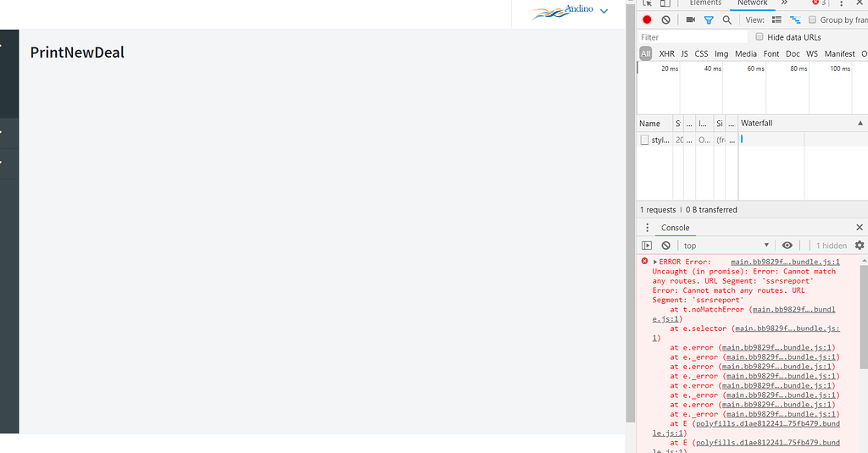Filter requests by XHR
Viewport: 868px width, 453px height.
(666, 53)
